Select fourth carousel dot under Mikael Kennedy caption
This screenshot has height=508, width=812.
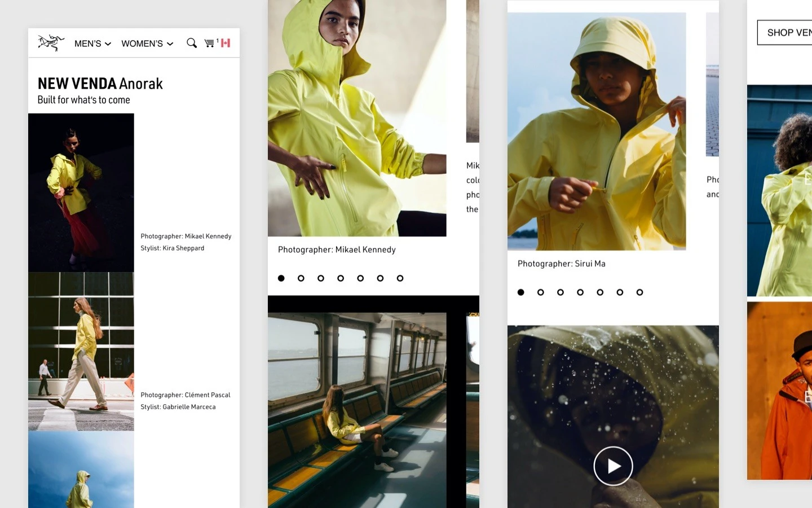[341, 278]
